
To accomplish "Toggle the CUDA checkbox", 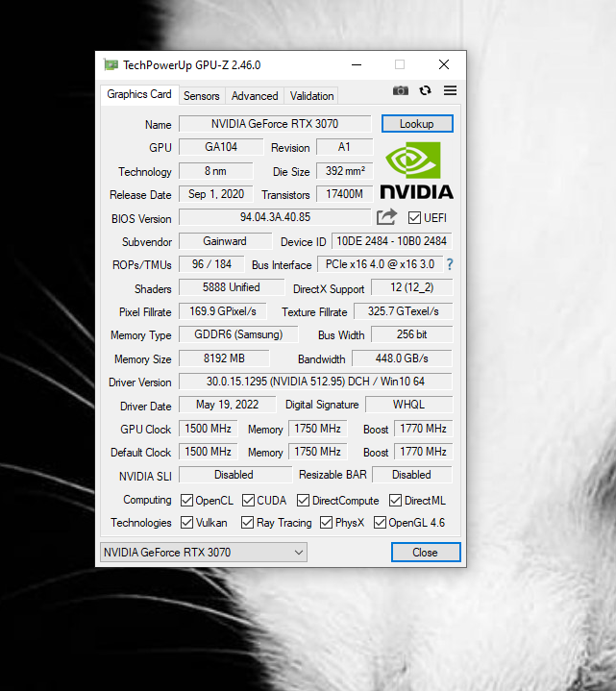I will (248, 500).
